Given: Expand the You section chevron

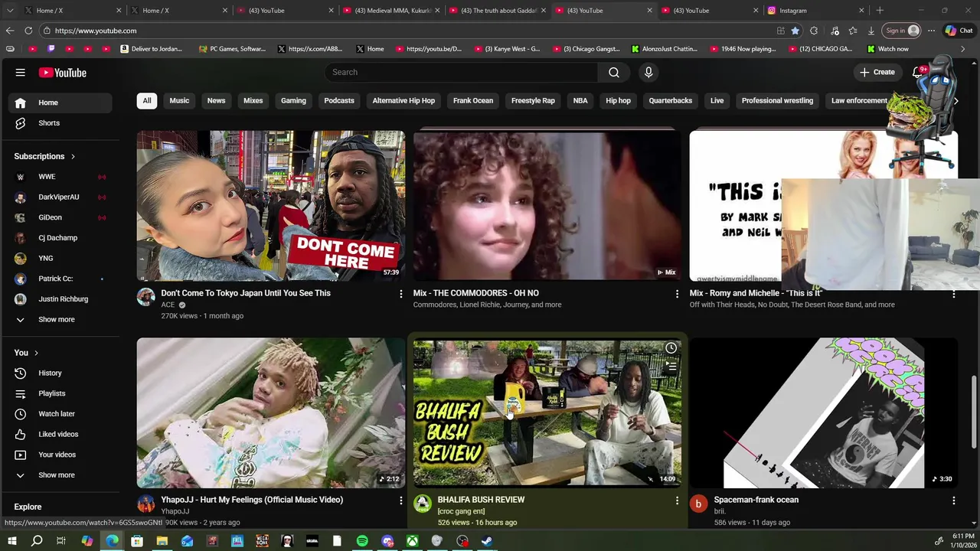Looking at the screenshot, I should (x=38, y=353).
